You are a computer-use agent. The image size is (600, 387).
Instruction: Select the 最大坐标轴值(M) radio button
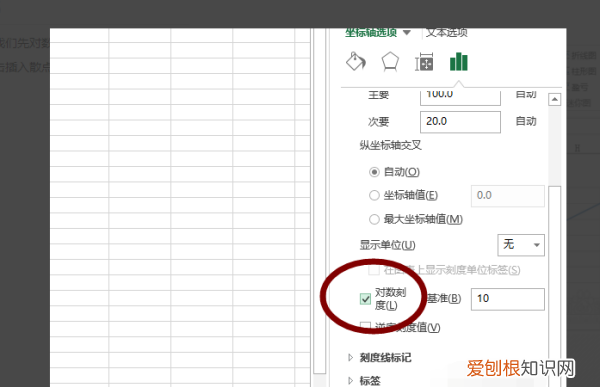pos(374,219)
